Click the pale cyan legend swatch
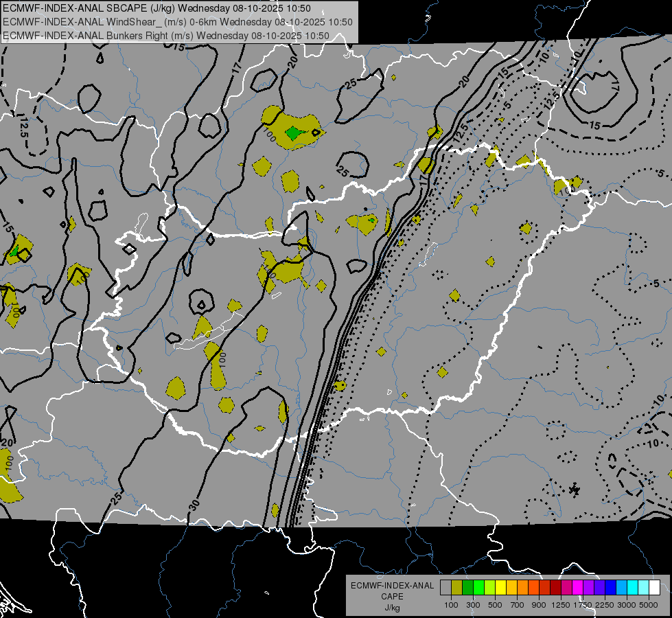 [x=644, y=587]
